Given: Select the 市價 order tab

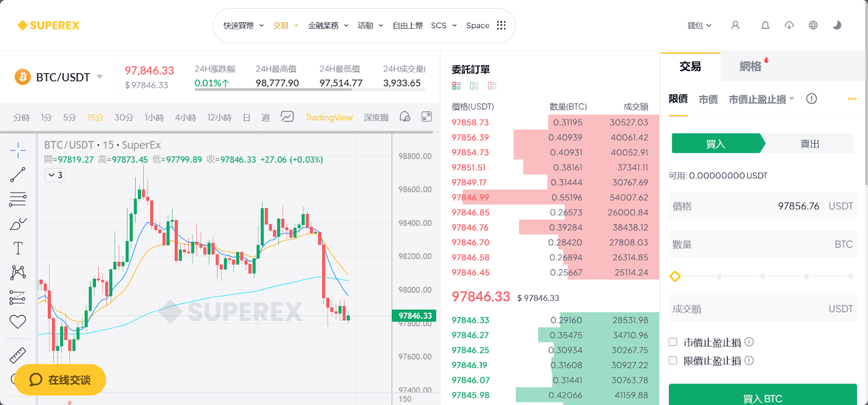Looking at the screenshot, I should 708,99.
